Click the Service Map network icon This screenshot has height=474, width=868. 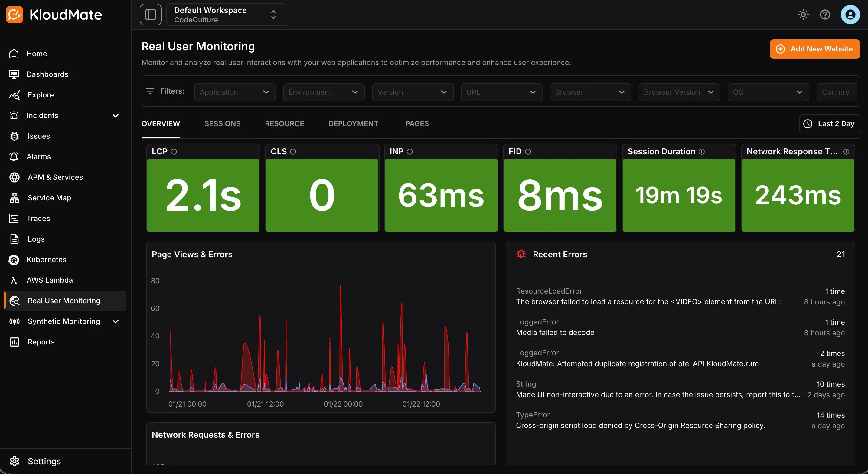pyautogui.click(x=15, y=198)
